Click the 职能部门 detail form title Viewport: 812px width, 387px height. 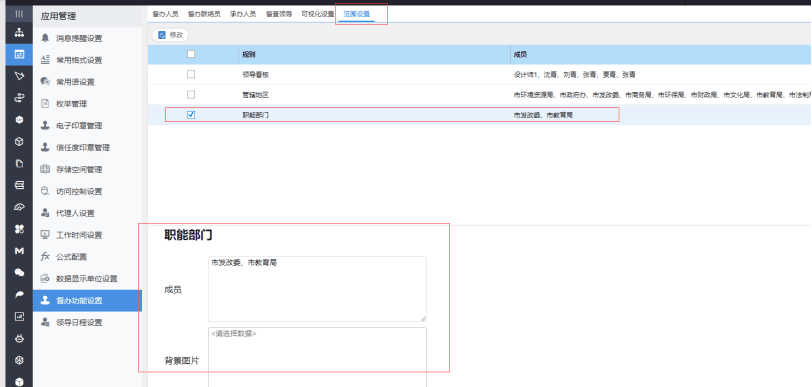(188, 235)
